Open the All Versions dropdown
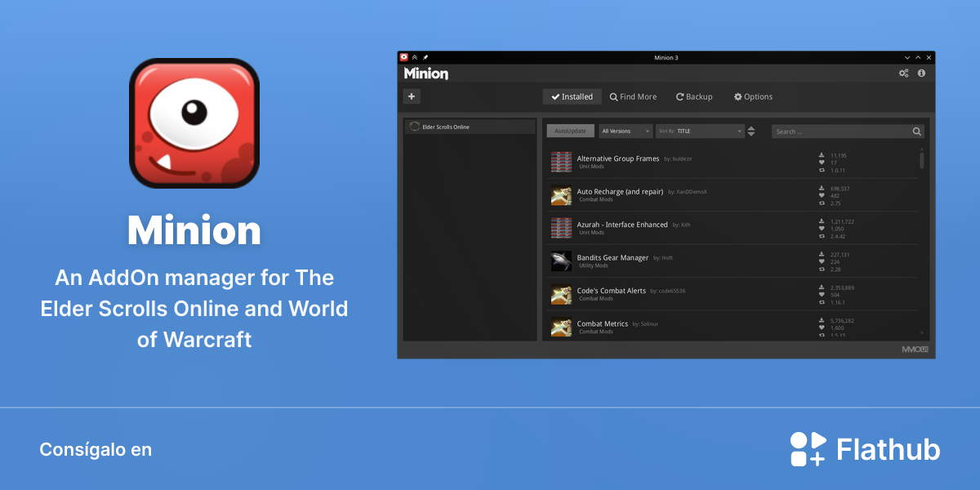The height and width of the screenshot is (490, 980). point(626,131)
